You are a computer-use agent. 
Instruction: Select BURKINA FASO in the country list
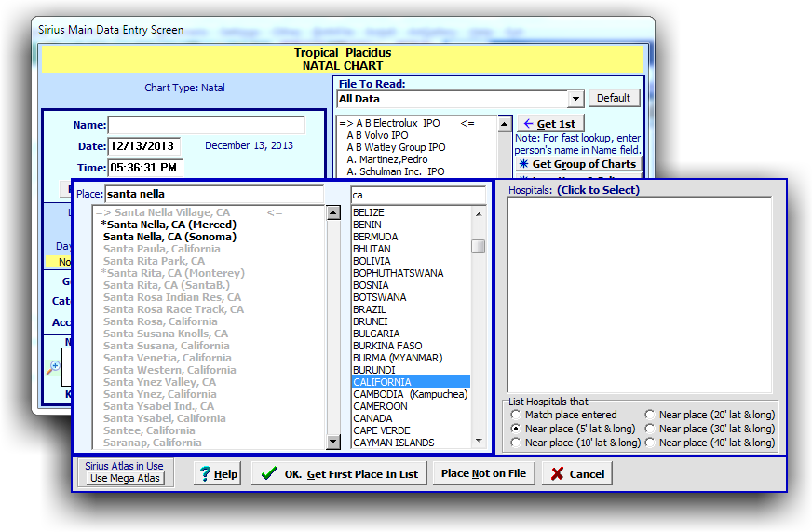[387, 346]
